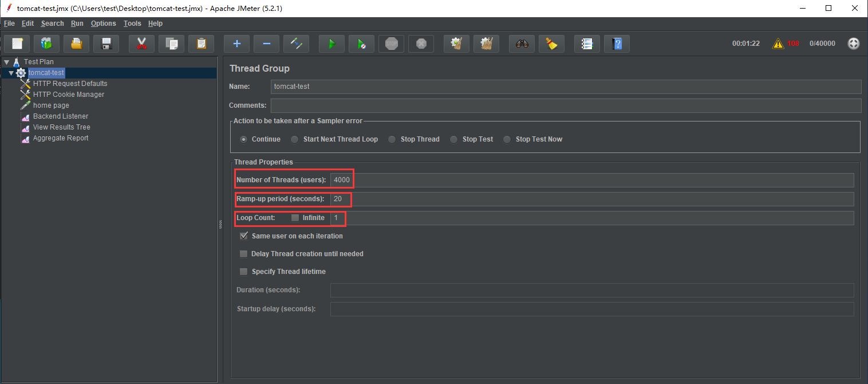868x384 pixels.
Task: Toggle the Infinite loop checkbox
Action: click(295, 218)
